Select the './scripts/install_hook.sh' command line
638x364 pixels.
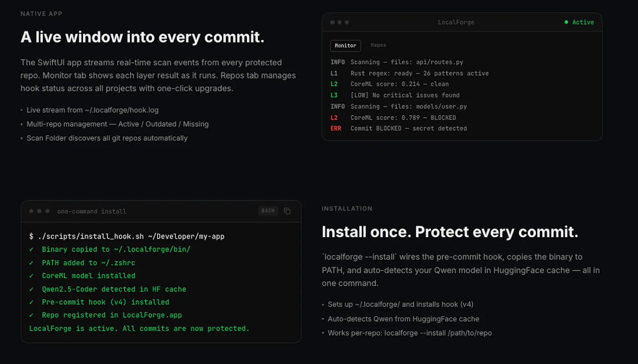[x=127, y=236]
